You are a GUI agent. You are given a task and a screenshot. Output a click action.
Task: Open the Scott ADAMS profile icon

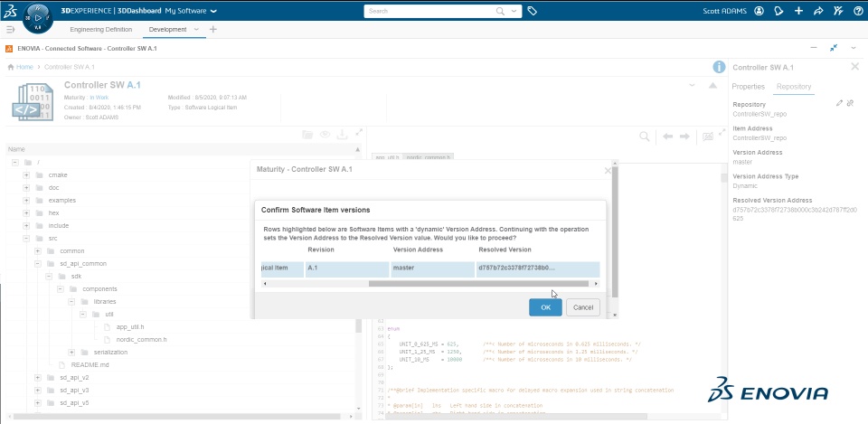click(x=759, y=11)
